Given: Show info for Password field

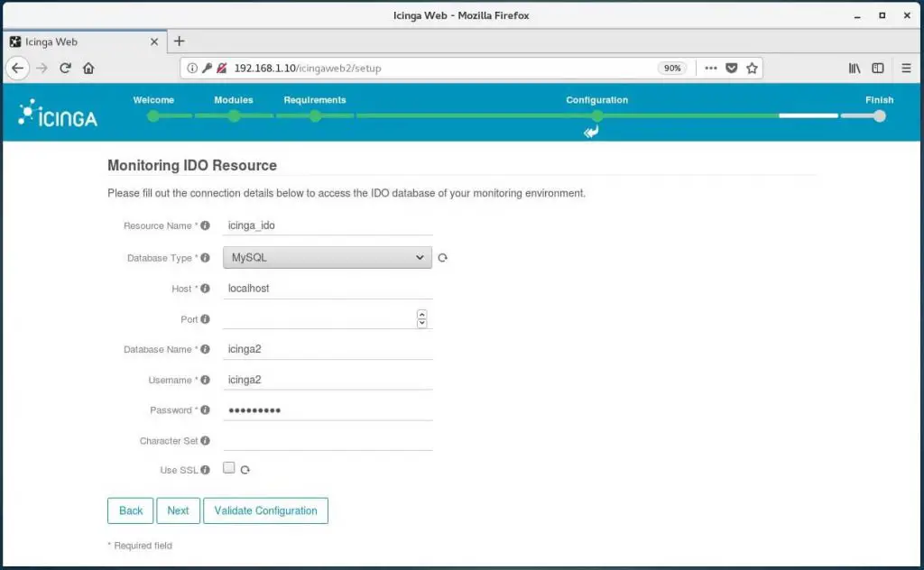Looking at the screenshot, I should 205,409.
